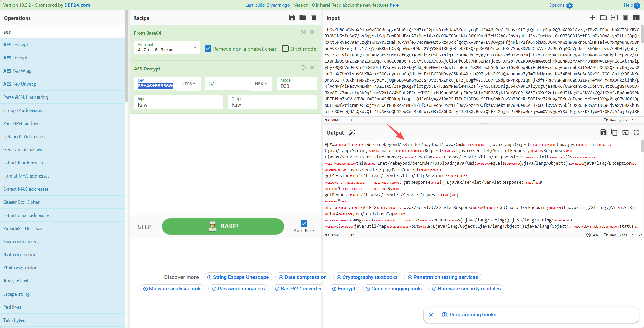Copy raw output to clipboard
Image resolution: width=644 pixels, height=328 pixels.
point(614,132)
